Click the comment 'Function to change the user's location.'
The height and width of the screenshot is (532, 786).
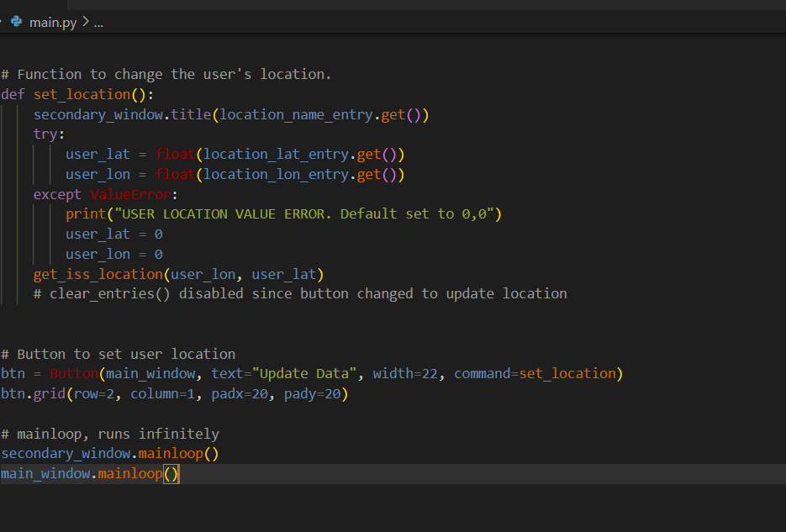(x=174, y=74)
